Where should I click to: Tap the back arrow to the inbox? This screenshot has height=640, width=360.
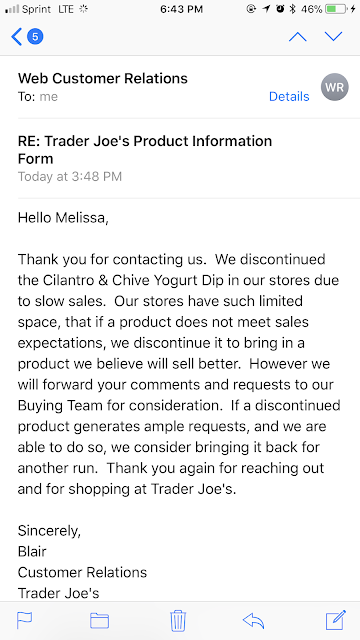pos(16,37)
